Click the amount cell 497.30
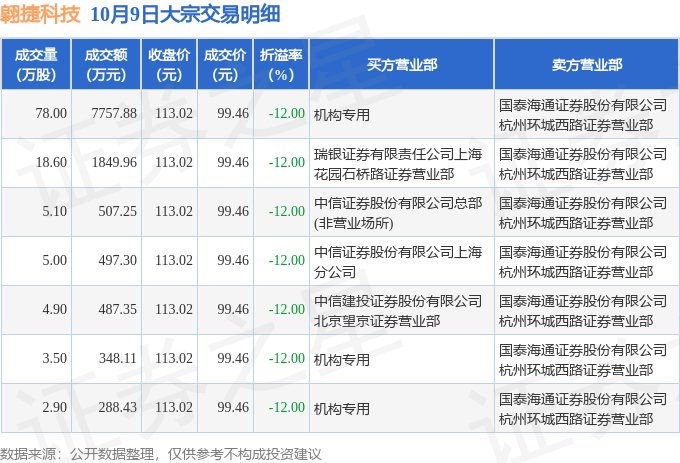The width and height of the screenshot is (680, 463). tap(118, 261)
